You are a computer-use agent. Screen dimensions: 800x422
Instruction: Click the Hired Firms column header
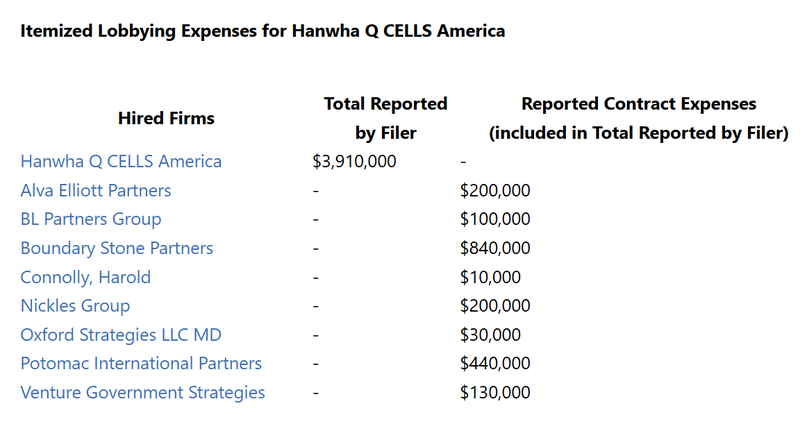tap(166, 118)
